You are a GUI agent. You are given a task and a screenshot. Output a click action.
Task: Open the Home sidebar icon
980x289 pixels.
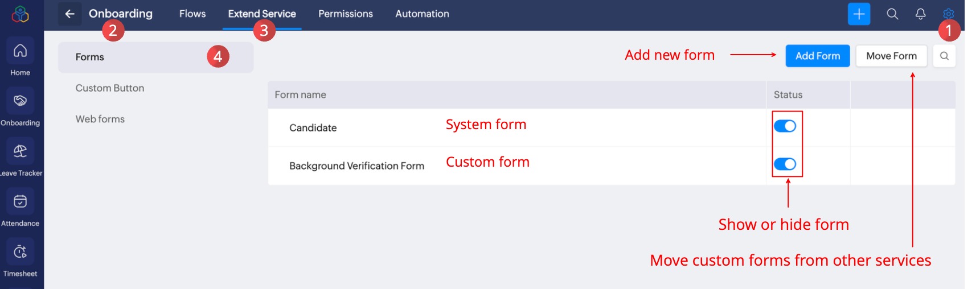click(x=20, y=51)
